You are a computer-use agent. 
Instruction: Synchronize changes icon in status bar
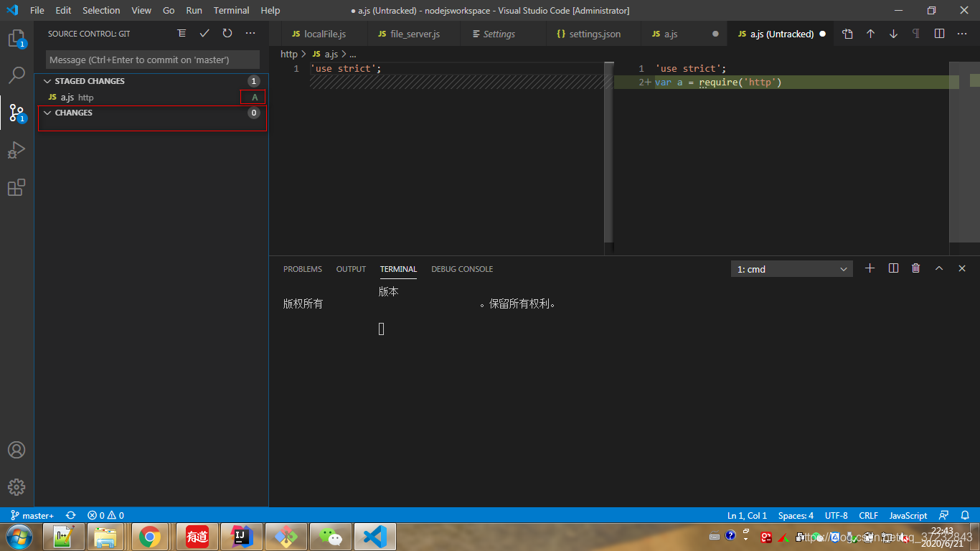tap(70, 515)
